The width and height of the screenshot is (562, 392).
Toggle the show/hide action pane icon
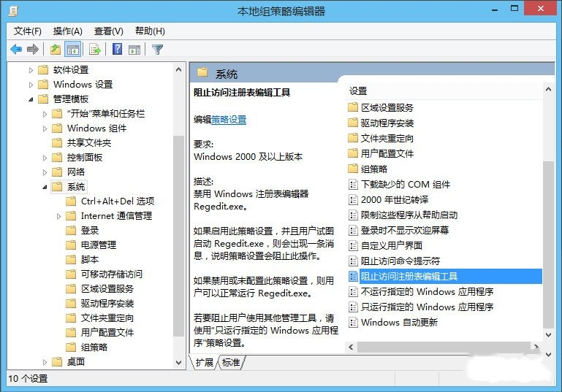click(x=134, y=50)
